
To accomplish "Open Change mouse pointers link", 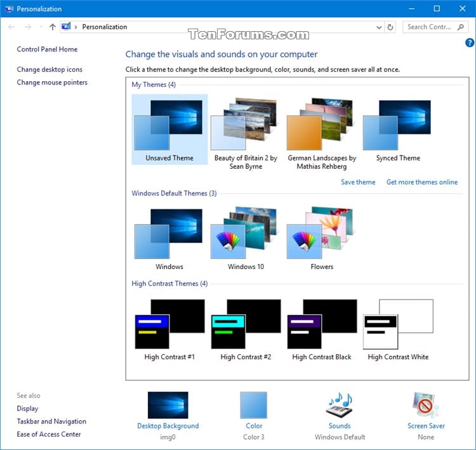I will (x=52, y=83).
